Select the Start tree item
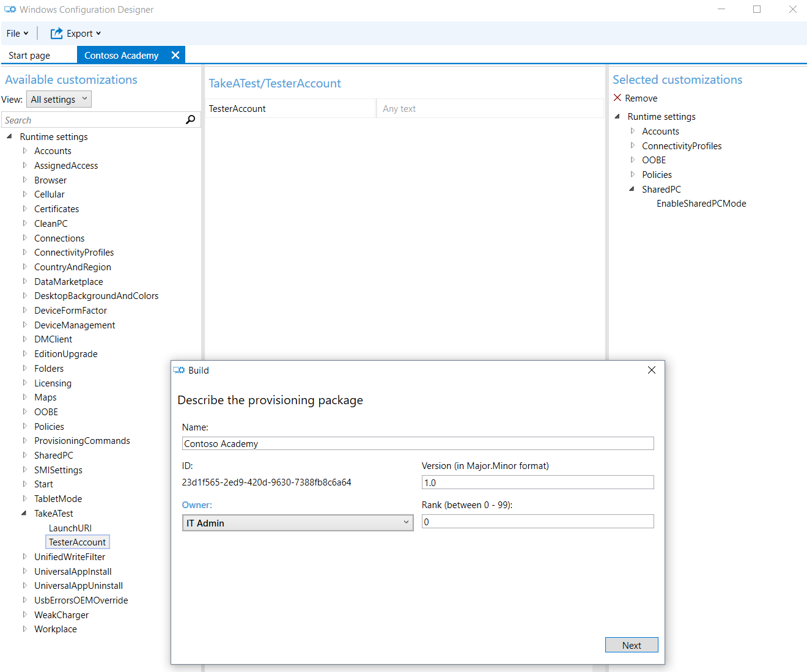The image size is (807, 672). [x=43, y=484]
